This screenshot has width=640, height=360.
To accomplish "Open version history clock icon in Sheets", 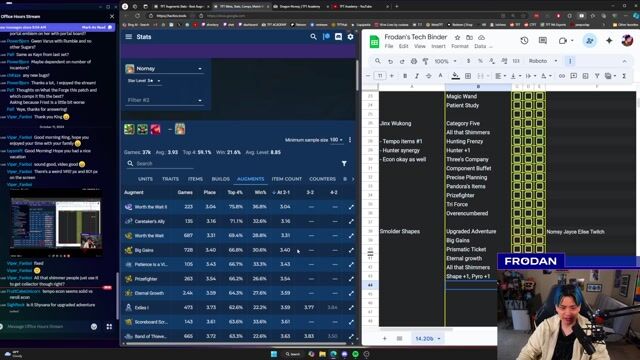I will 524,40.
